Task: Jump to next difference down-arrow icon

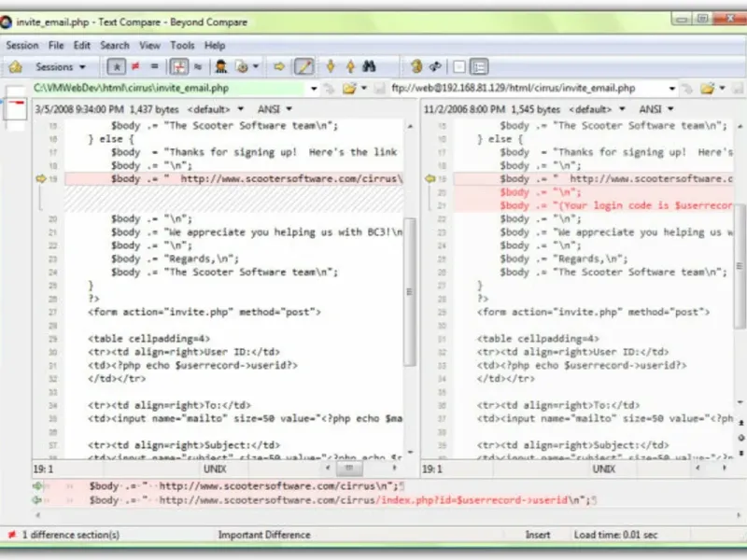Action: tap(331, 66)
